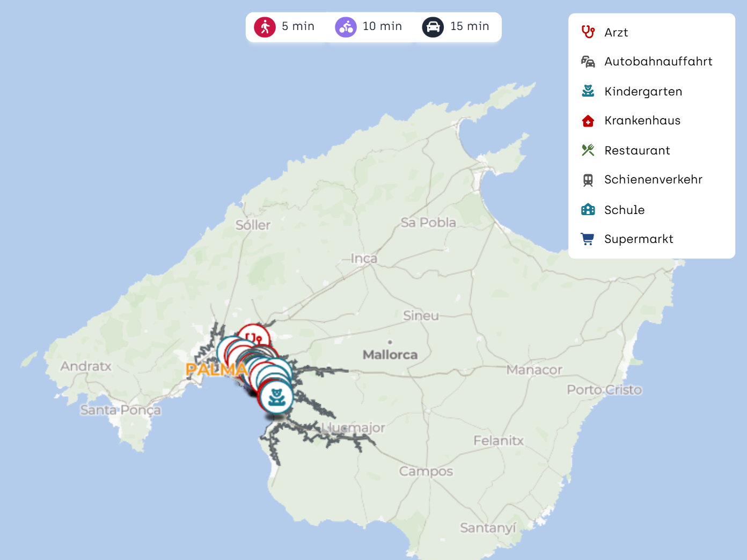
Task: Click the Krankenhaus category label
Action: tap(642, 121)
